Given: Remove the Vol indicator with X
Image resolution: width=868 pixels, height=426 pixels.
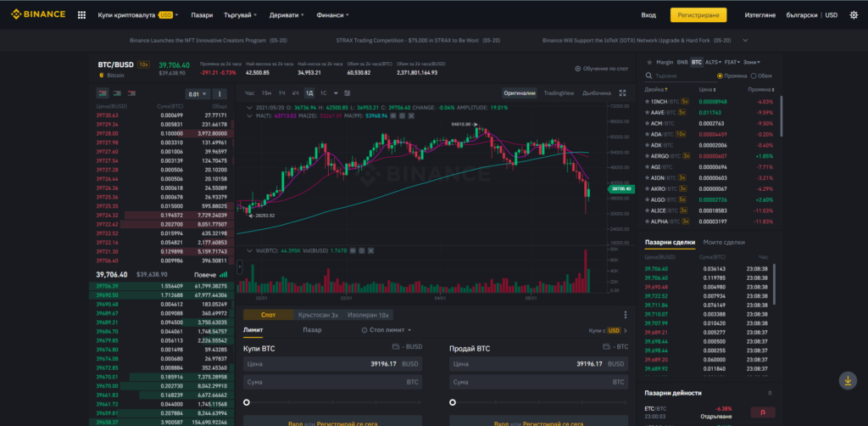Looking at the screenshot, I should click(x=370, y=251).
